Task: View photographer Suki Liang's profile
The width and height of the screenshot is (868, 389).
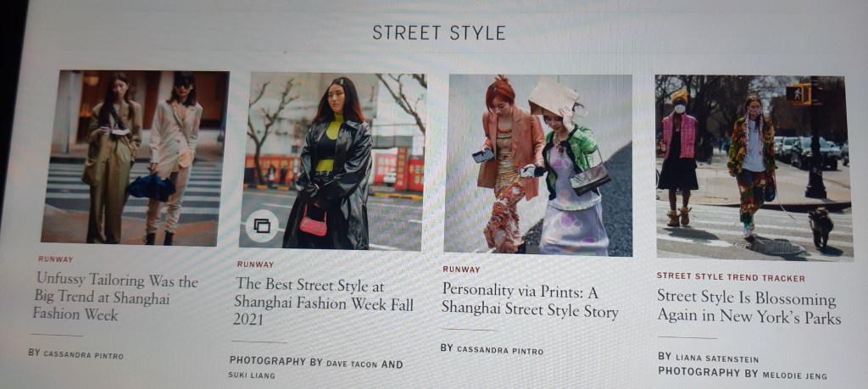Action: pos(251,375)
